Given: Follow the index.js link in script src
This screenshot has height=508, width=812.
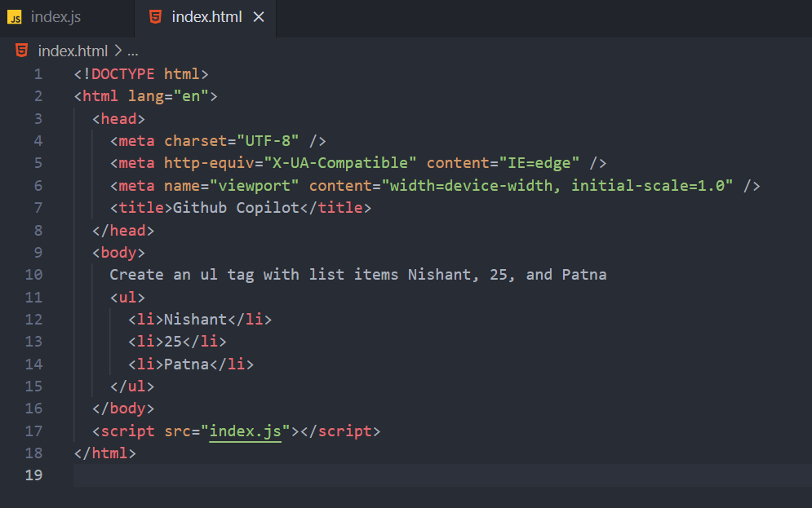Looking at the screenshot, I should click(245, 431).
